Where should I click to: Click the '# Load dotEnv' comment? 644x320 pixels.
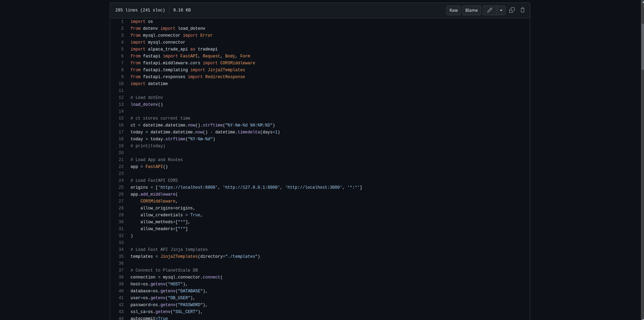pos(147,98)
